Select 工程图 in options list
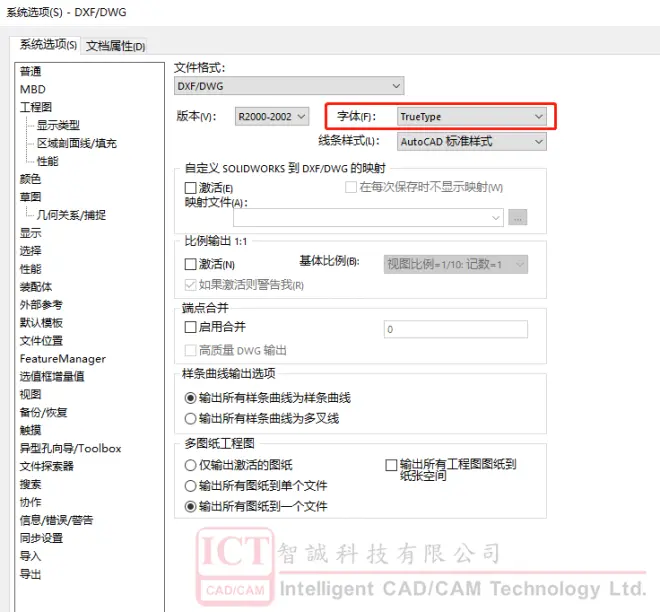Image resolution: width=660 pixels, height=612 pixels. click(x=36, y=107)
